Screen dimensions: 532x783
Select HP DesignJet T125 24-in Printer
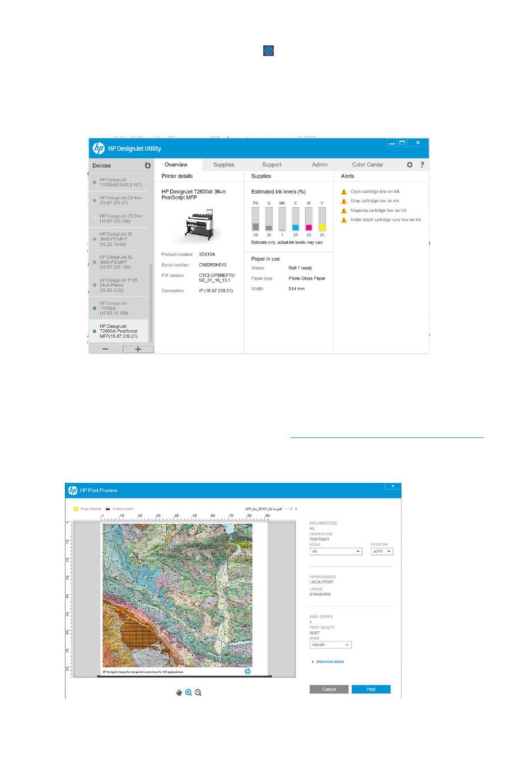tap(119, 285)
